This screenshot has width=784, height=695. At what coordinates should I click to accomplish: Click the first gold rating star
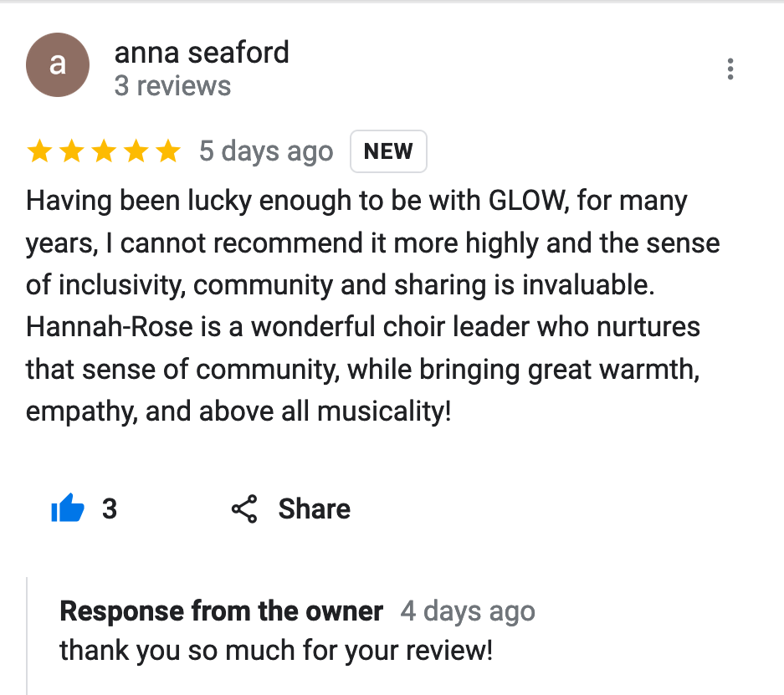click(x=39, y=152)
